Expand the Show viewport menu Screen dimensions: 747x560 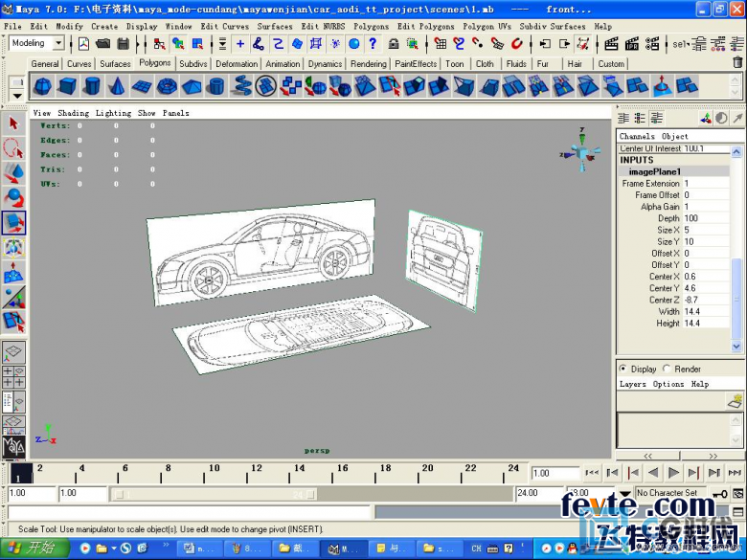click(147, 113)
